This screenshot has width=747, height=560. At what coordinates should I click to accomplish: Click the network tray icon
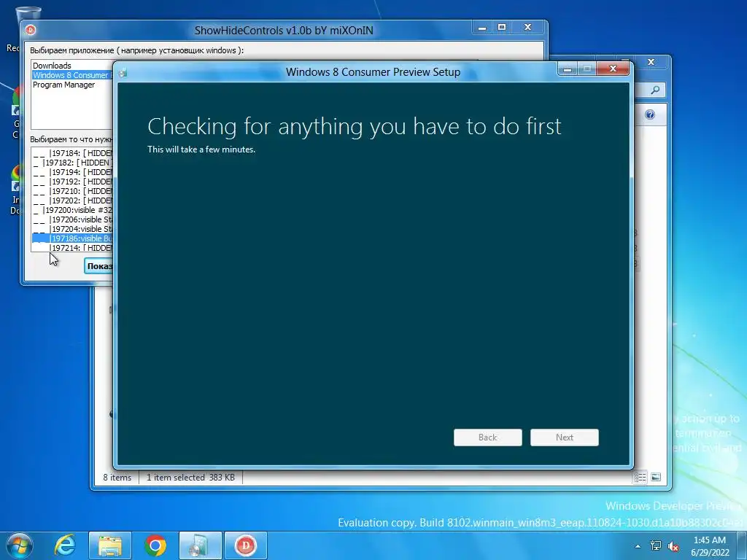click(656, 545)
